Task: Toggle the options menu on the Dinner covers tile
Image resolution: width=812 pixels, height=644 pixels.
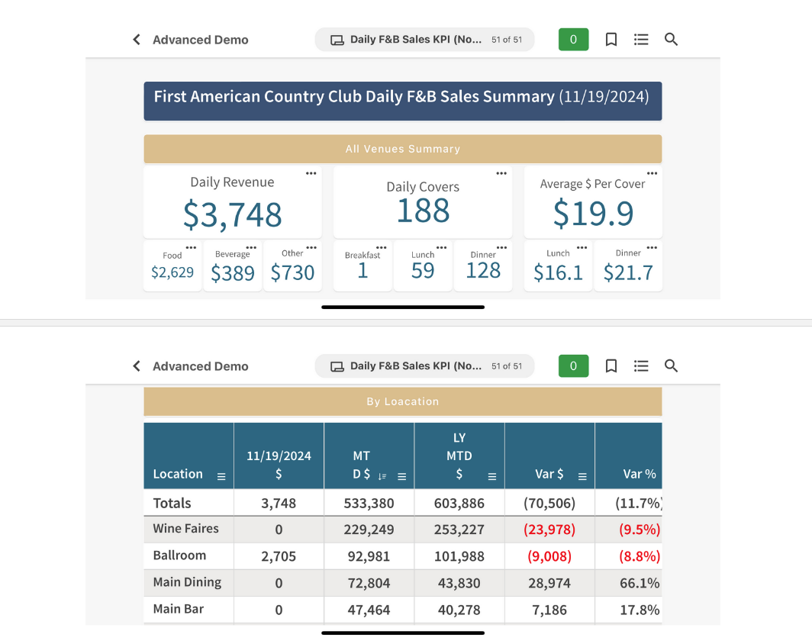Action: click(x=500, y=246)
